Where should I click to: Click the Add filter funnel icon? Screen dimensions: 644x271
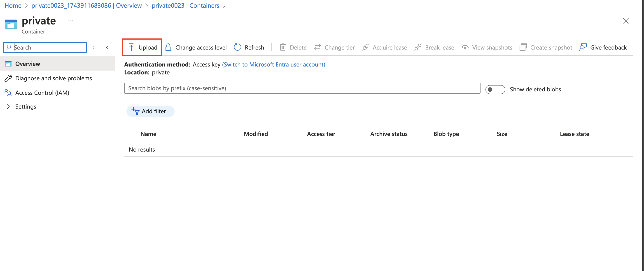point(135,111)
